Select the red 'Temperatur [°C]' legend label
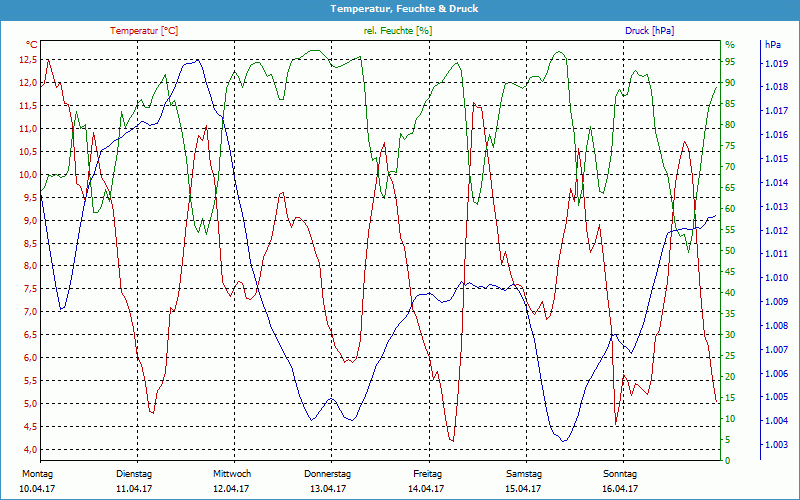800x500 pixels. coord(144,31)
